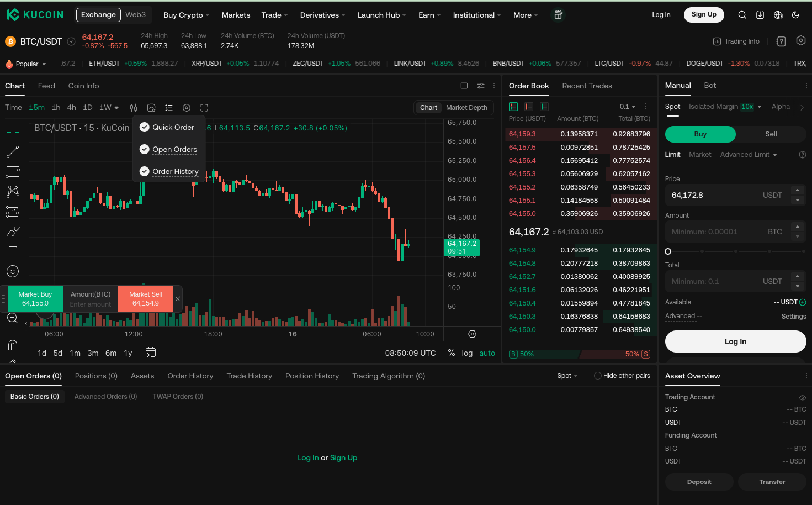812x505 pixels.
Task: Select the trend line drawing tool
Action: pyautogui.click(x=13, y=152)
